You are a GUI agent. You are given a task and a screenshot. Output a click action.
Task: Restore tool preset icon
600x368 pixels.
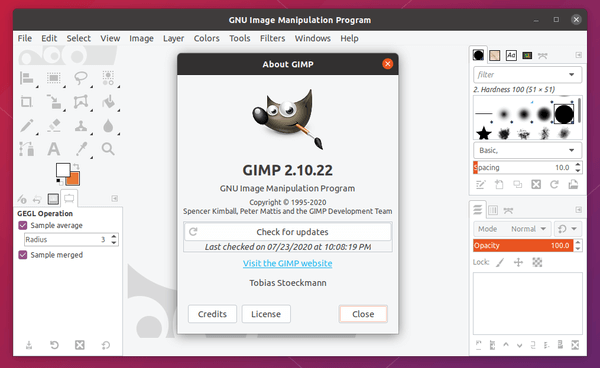[54, 345]
